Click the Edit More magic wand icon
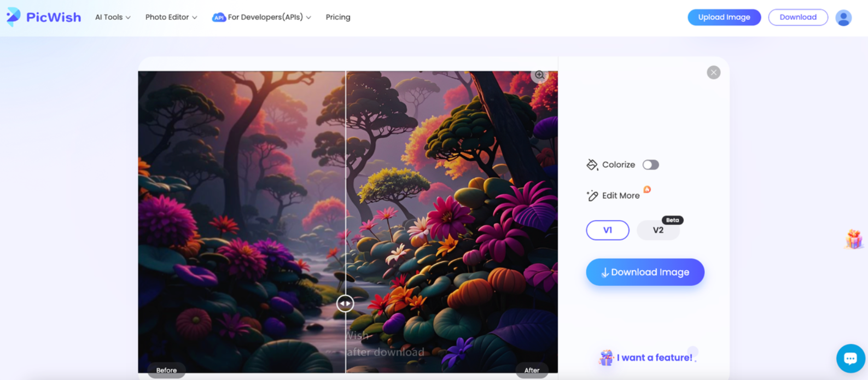Image resolution: width=868 pixels, height=380 pixels. [x=592, y=196]
